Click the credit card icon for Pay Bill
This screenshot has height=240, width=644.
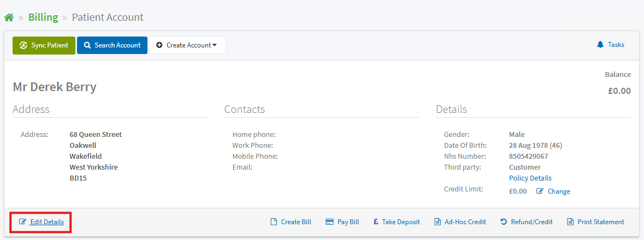point(329,222)
